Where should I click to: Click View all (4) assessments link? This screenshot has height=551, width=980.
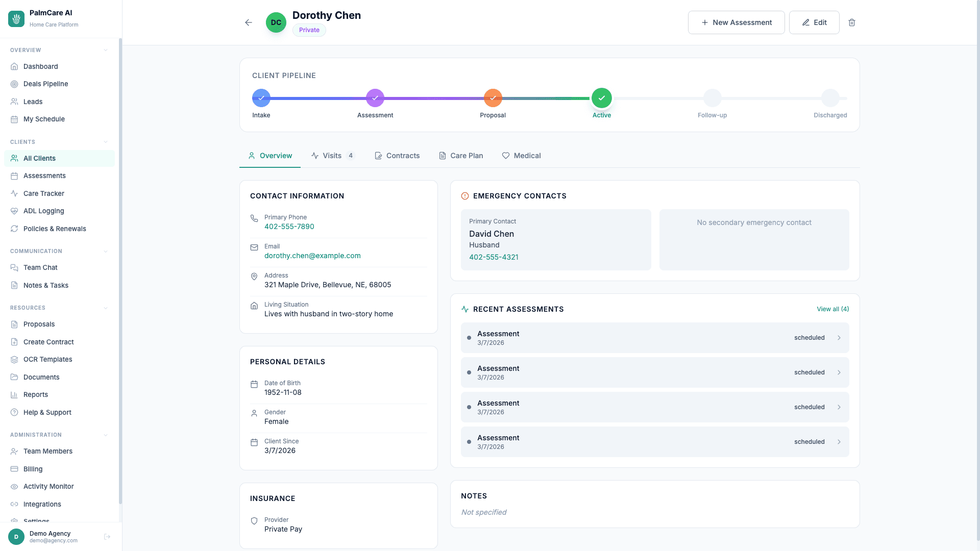[x=832, y=309]
